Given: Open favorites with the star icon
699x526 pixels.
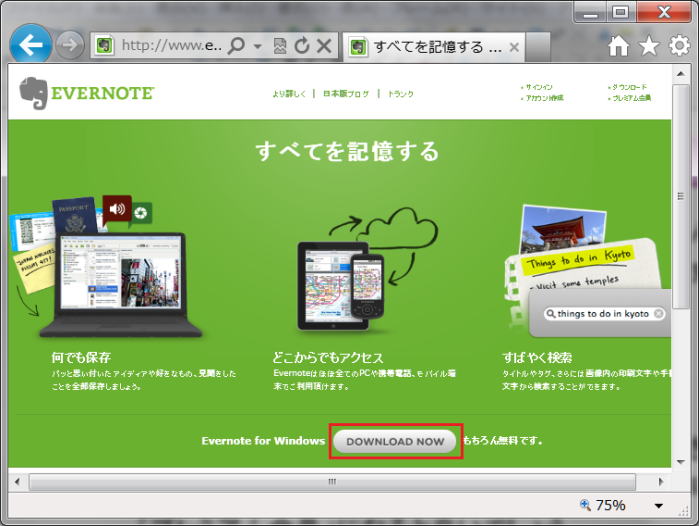Looking at the screenshot, I should coord(649,45).
